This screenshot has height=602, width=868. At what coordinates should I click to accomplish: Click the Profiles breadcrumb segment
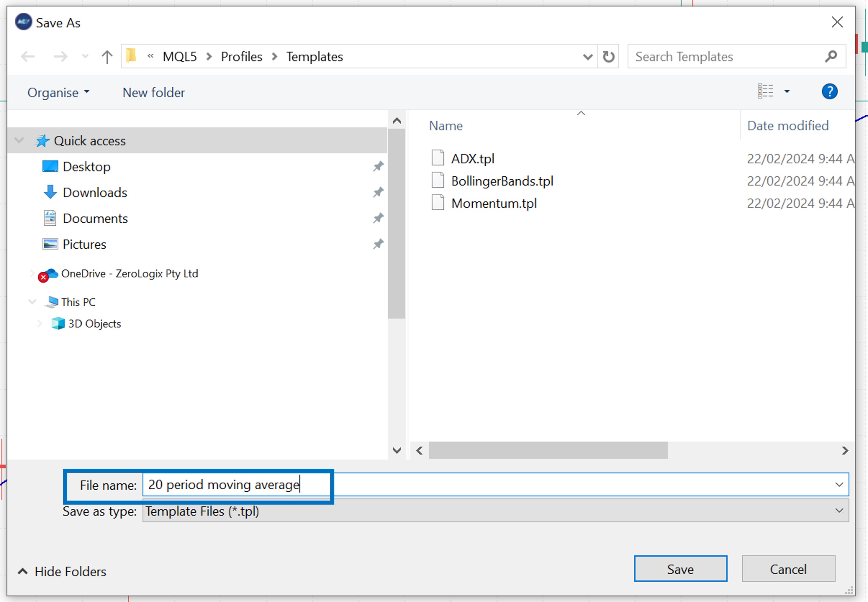(x=241, y=57)
